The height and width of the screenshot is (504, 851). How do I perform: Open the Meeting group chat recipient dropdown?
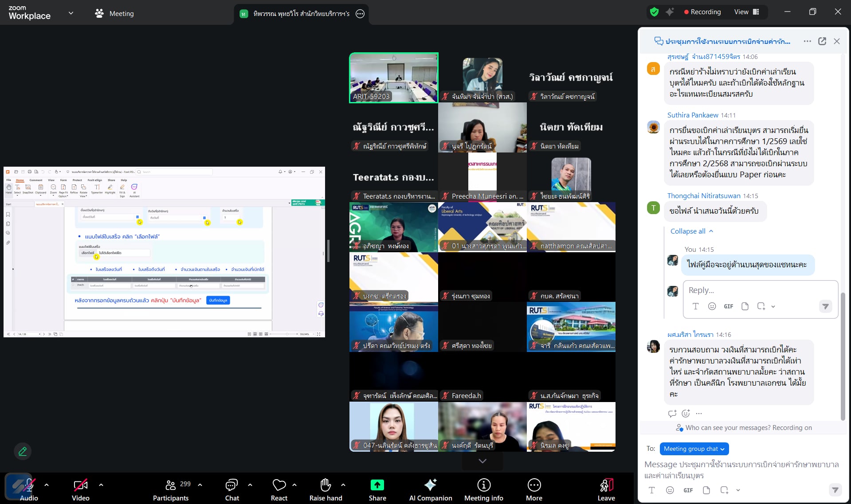pos(694,449)
